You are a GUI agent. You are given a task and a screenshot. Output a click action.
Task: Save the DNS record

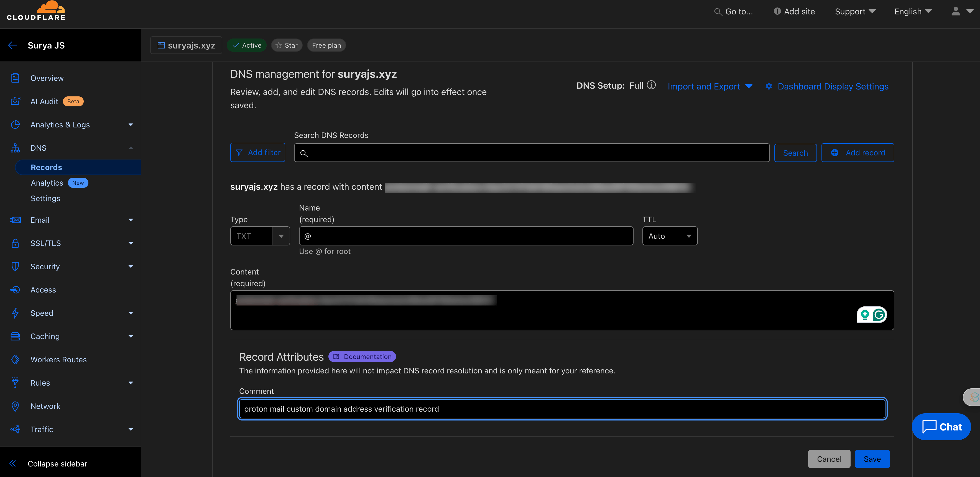coord(872,459)
